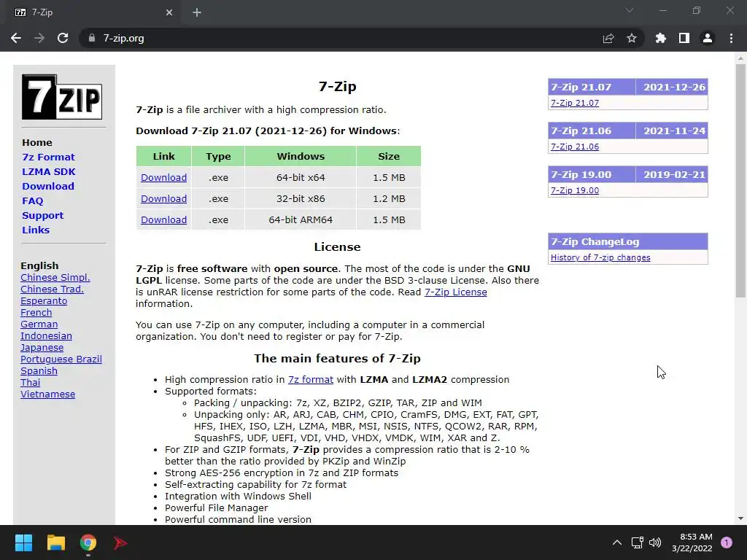Close the 7-Zip browser tab
This screenshot has width=747, height=560.
(x=169, y=12)
